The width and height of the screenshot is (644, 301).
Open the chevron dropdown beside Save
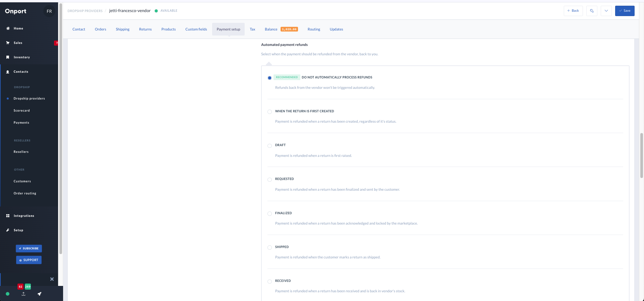click(606, 11)
